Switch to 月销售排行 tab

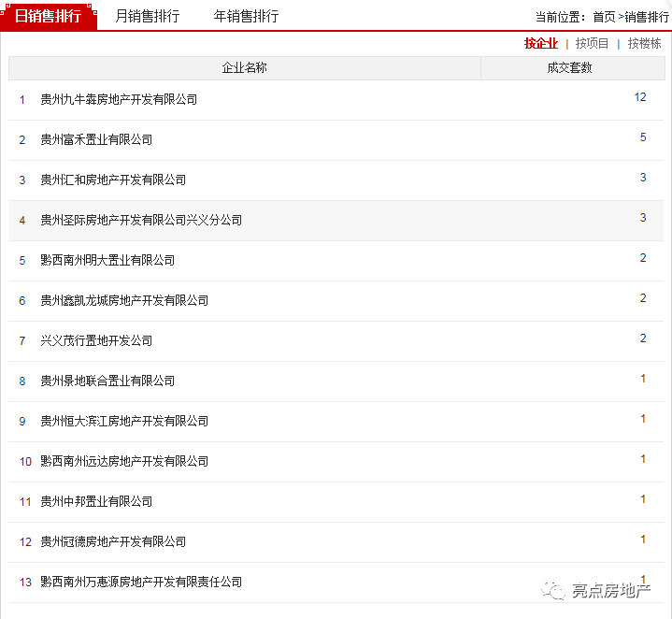pyautogui.click(x=148, y=16)
